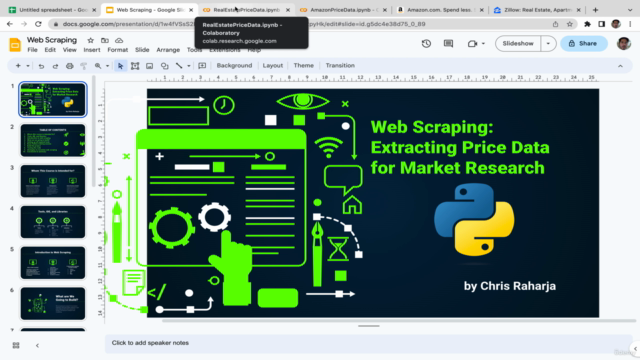Viewport: 640px width, 360px height.
Task: Click the new slide plus icon
Action: pyautogui.click(x=18, y=66)
